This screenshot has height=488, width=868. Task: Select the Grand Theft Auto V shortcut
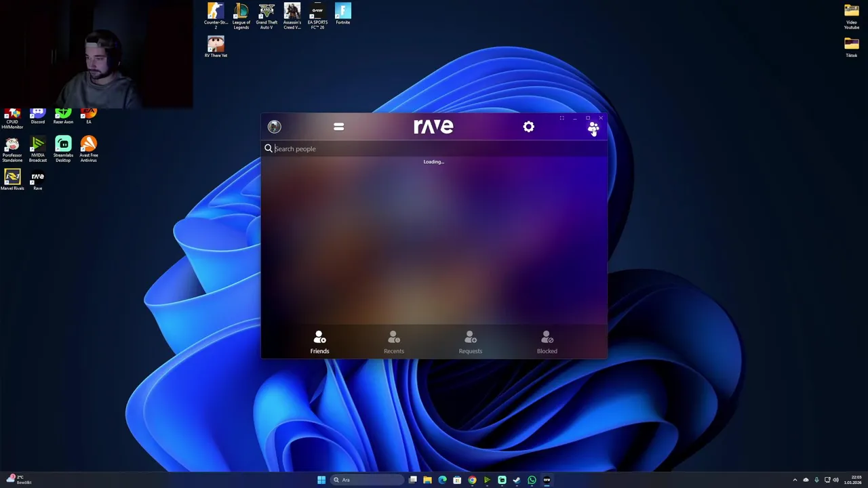point(267,16)
